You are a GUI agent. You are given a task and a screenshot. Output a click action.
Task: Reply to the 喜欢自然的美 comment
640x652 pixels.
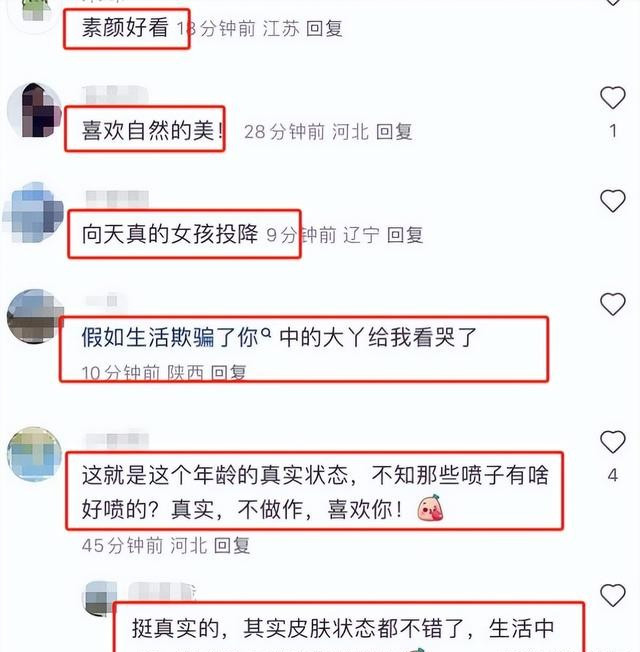(394, 132)
